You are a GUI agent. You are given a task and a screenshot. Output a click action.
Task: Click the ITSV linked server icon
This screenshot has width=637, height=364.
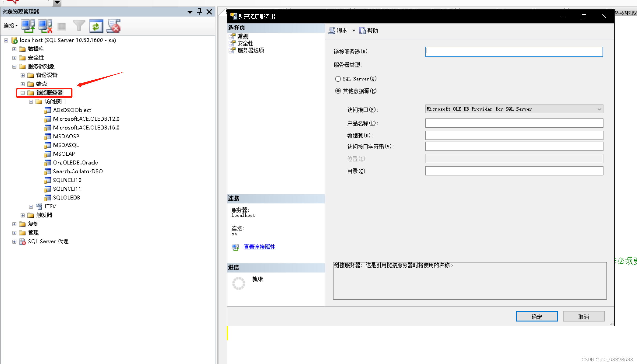39,207
